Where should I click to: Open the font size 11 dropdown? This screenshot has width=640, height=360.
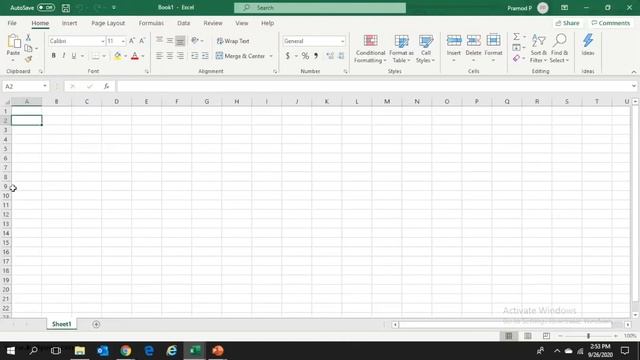tap(123, 41)
